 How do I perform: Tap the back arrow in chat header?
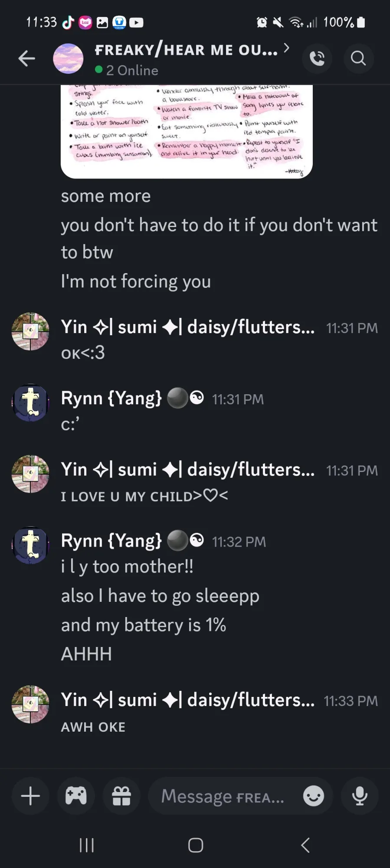click(27, 58)
